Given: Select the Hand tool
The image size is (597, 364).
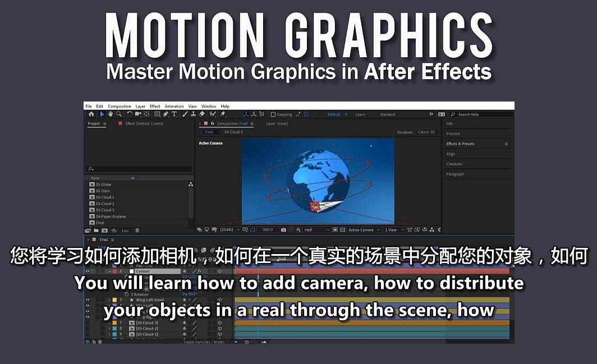Looking at the screenshot, I should (x=111, y=114).
